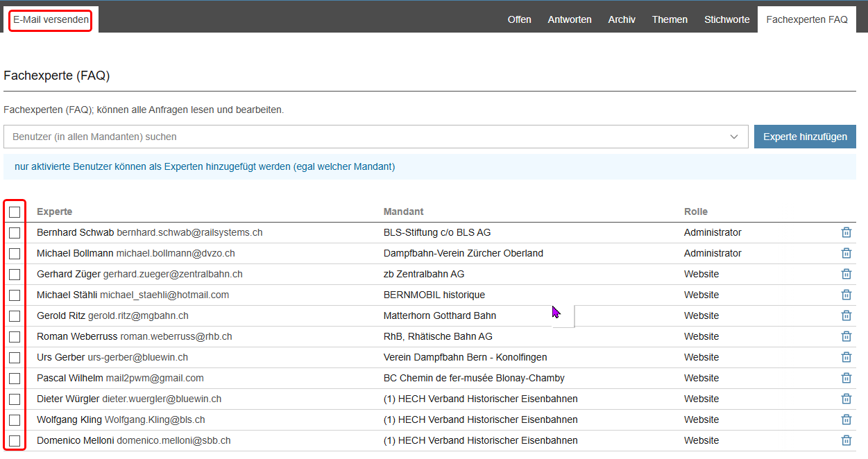Click the E-Mail versenden button
The width and height of the screenshot is (868, 459).
pos(51,20)
